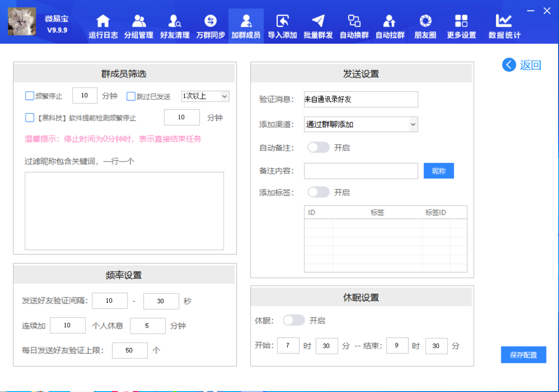Click the 万群同步 sync icon
Image resolution: width=559 pixels, height=392 pixels.
(x=210, y=26)
